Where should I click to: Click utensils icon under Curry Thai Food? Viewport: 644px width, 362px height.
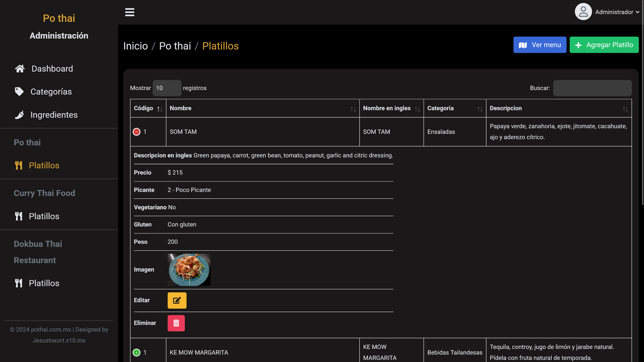19,216
